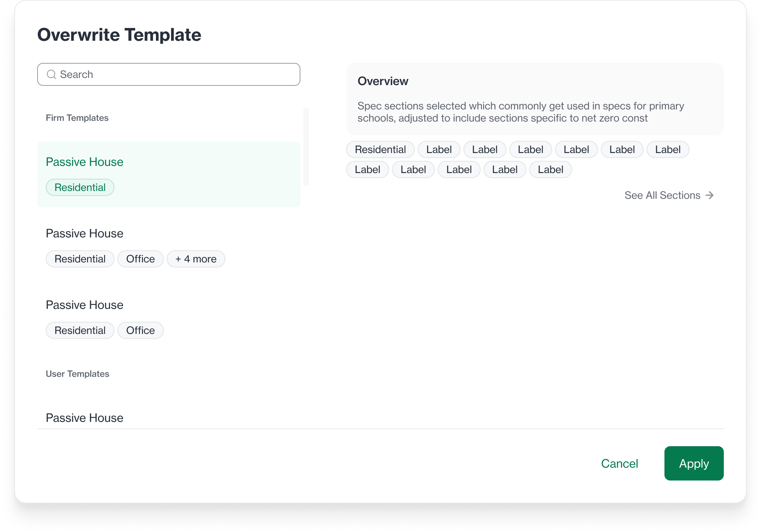Click the Office tag next to '+ 4 more'
761x532 pixels.
(141, 259)
